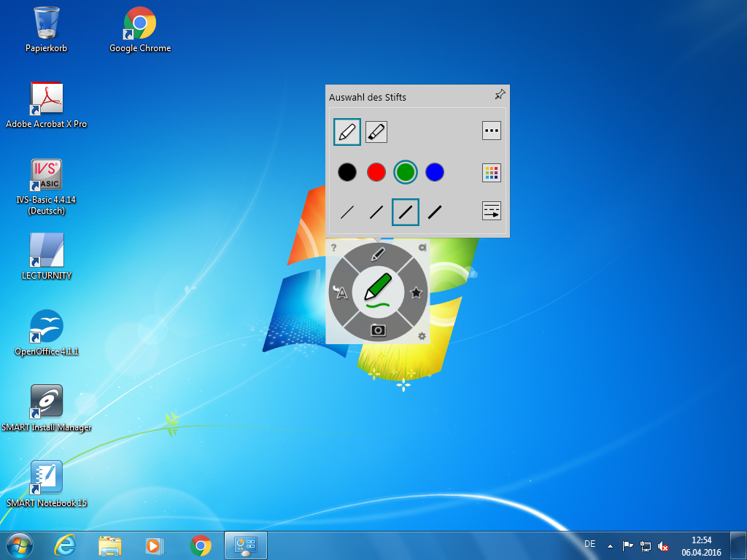Select the thickest line thickness
The height and width of the screenshot is (560, 747).
tap(435, 212)
